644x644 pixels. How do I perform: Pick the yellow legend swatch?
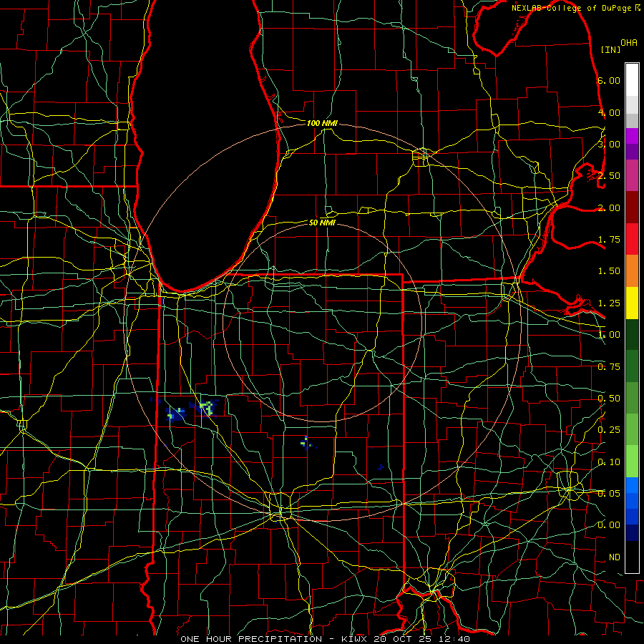pos(632,303)
